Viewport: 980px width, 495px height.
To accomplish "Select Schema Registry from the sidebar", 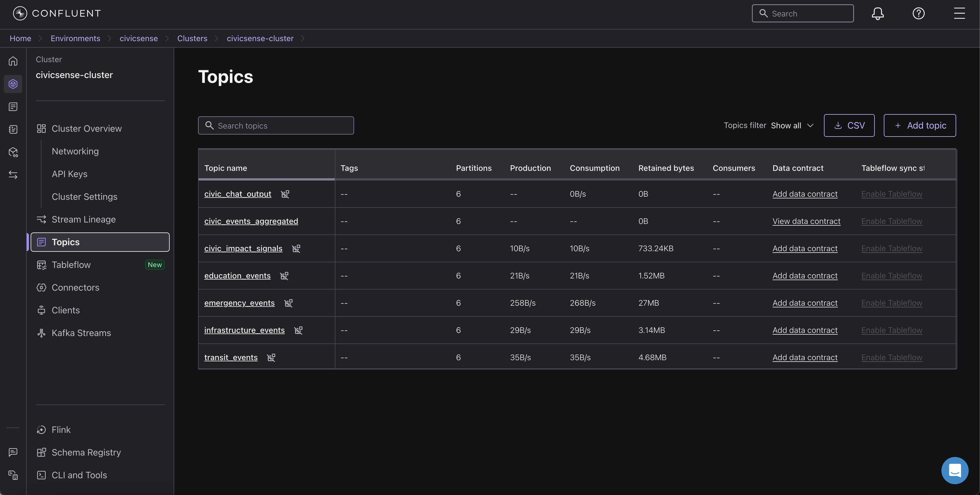I will (x=86, y=452).
